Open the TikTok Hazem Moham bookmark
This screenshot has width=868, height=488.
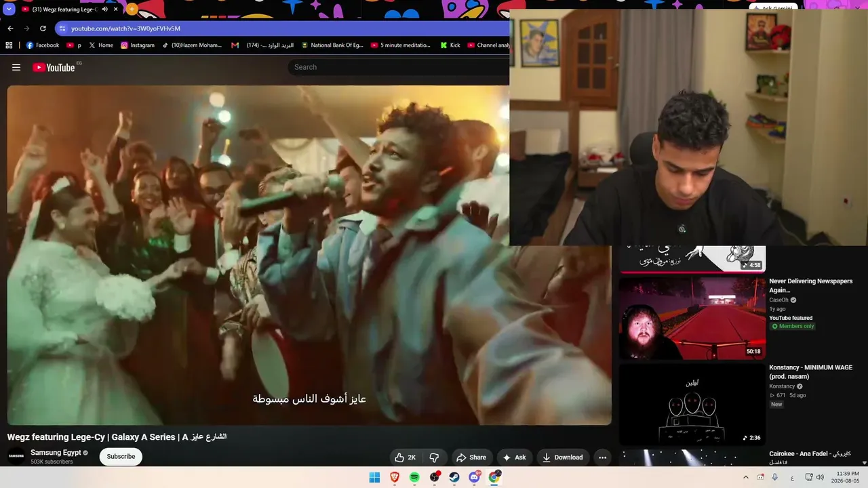192,45
